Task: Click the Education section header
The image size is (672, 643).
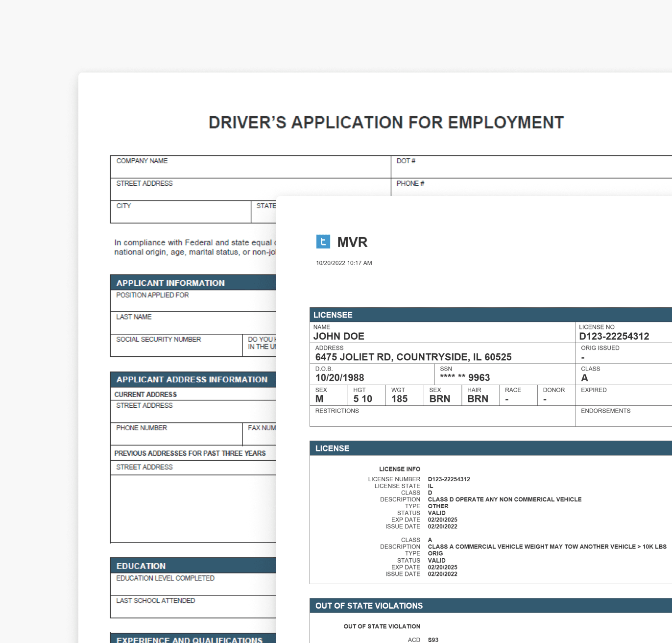Action: 193,566
